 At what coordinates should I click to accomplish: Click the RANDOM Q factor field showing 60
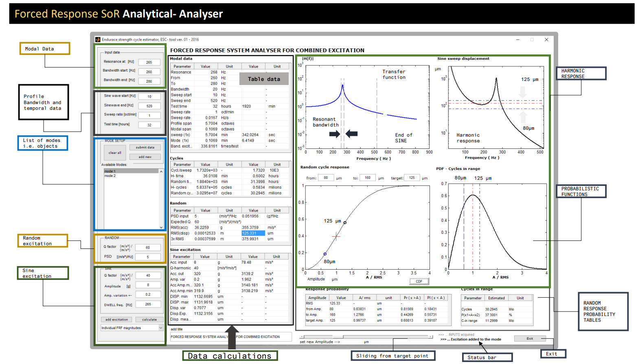point(148,247)
